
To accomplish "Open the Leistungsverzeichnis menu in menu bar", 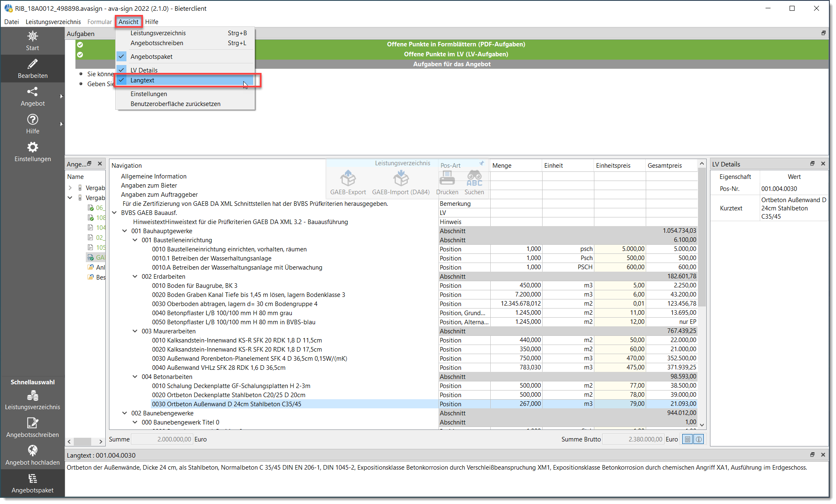I will (x=53, y=22).
